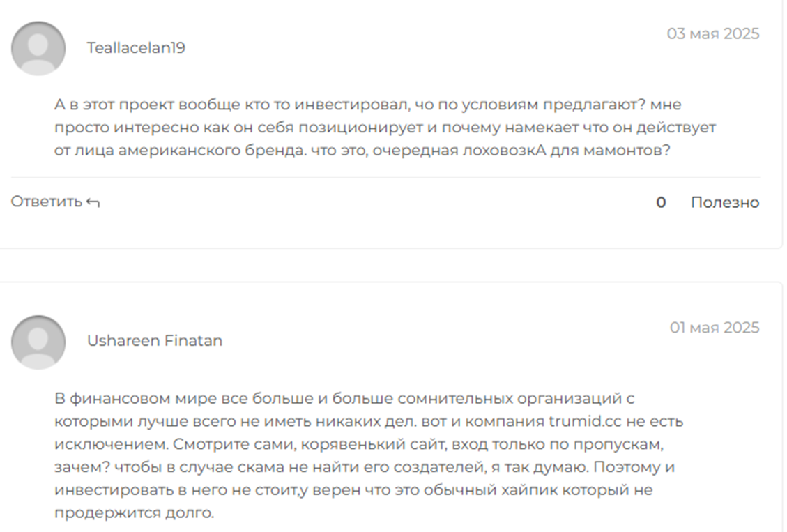Click the reply arrow icon beside Ответить
The image size is (787, 532).
(93, 203)
